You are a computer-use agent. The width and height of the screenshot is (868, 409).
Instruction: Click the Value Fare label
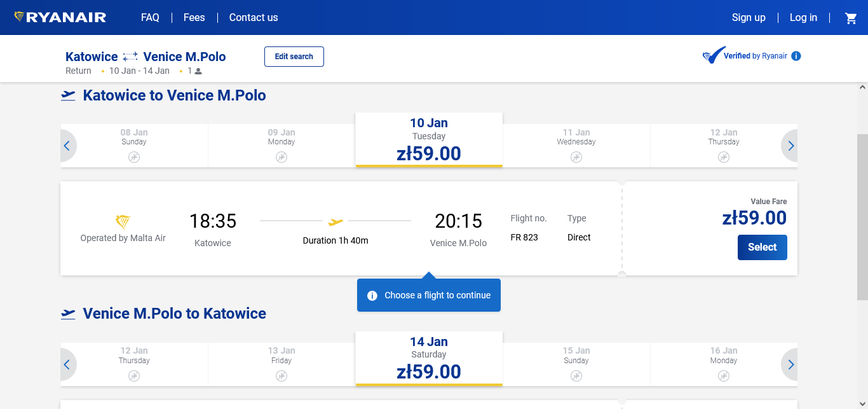(769, 202)
